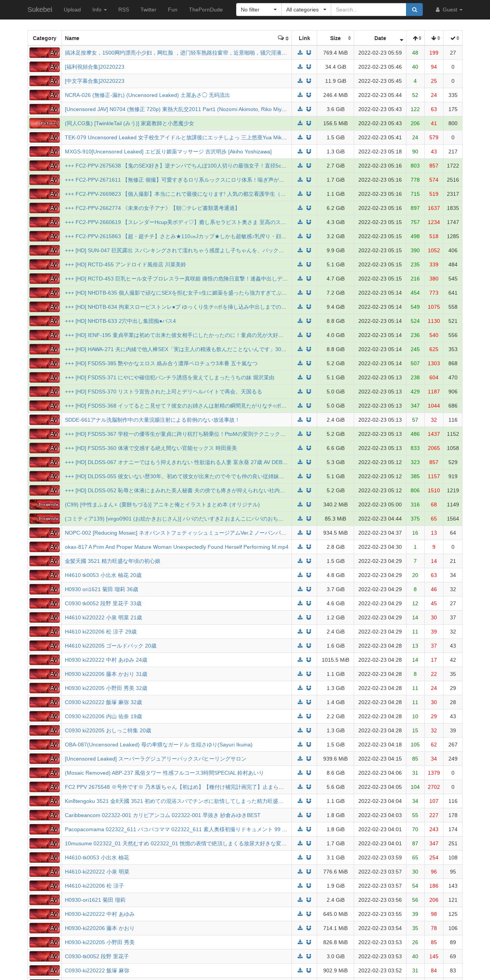Sort table by Name column header
Viewport: 490px width, 980px height.
pyautogui.click(x=176, y=38)
